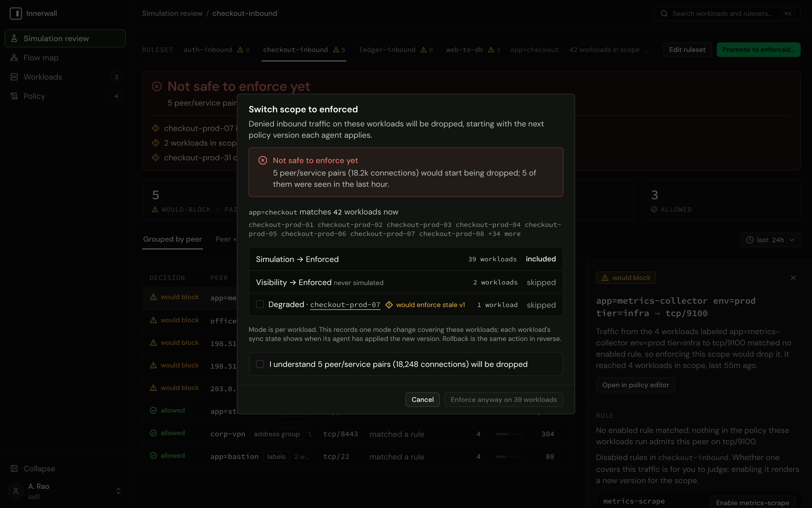Open the last 24h time range dropdown
The height and width of the screenshot is (508, 812).
tap(770, 240)
